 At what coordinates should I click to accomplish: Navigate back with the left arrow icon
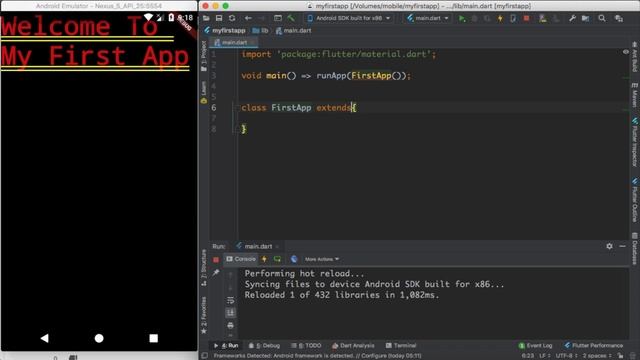coord(248,18)
